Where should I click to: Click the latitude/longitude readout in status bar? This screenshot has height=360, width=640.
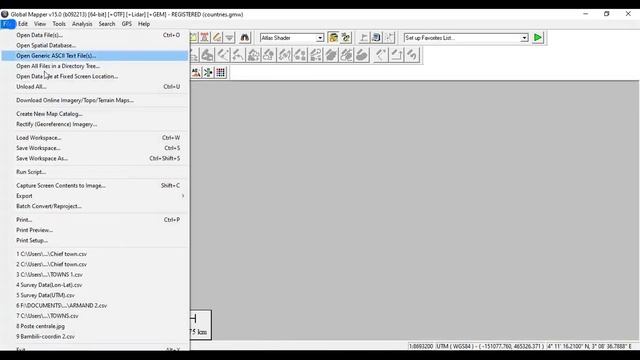click(x=589, y=346)
